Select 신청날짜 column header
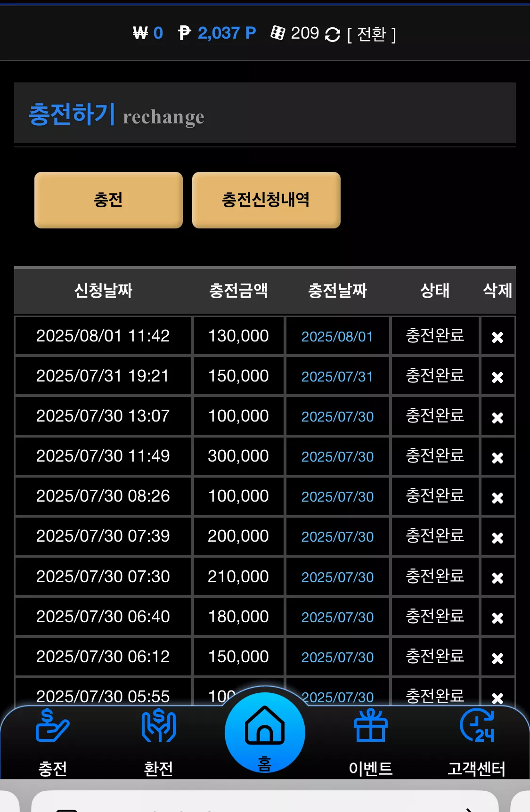The image size is (530, 812). click(x=103, y=290)
